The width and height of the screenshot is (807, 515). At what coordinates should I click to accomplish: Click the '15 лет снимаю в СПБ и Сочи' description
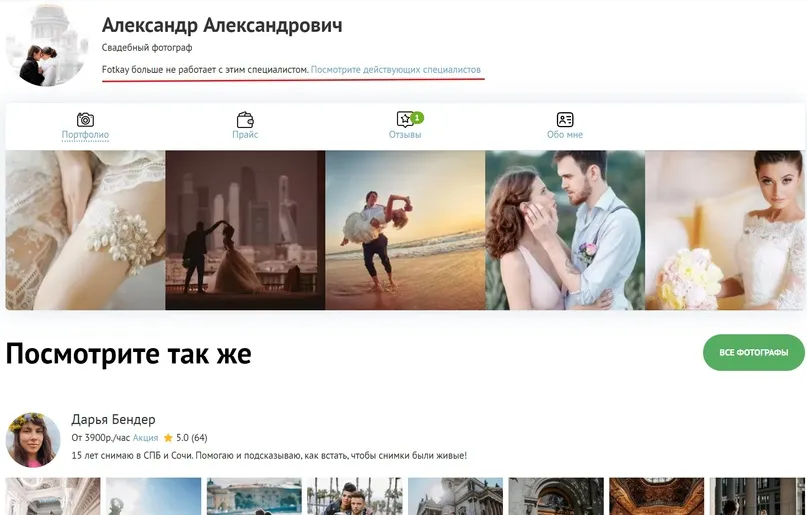[x=269, y=455]
